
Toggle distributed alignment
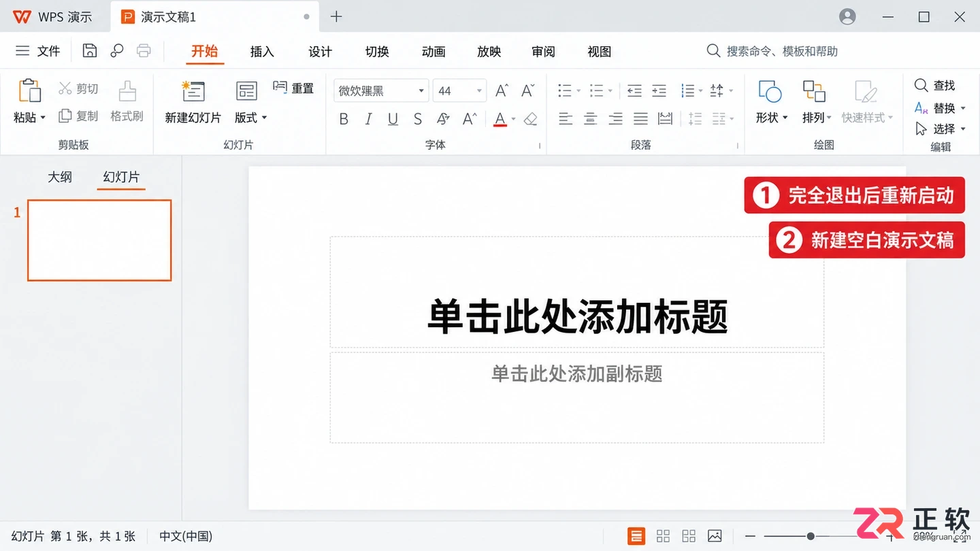(x=665, y=119)
